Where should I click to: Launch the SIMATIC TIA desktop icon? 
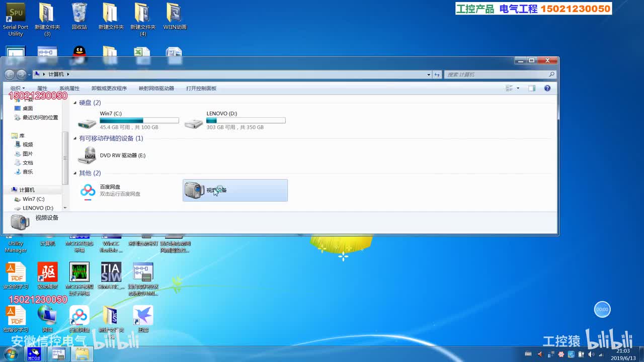111,276
